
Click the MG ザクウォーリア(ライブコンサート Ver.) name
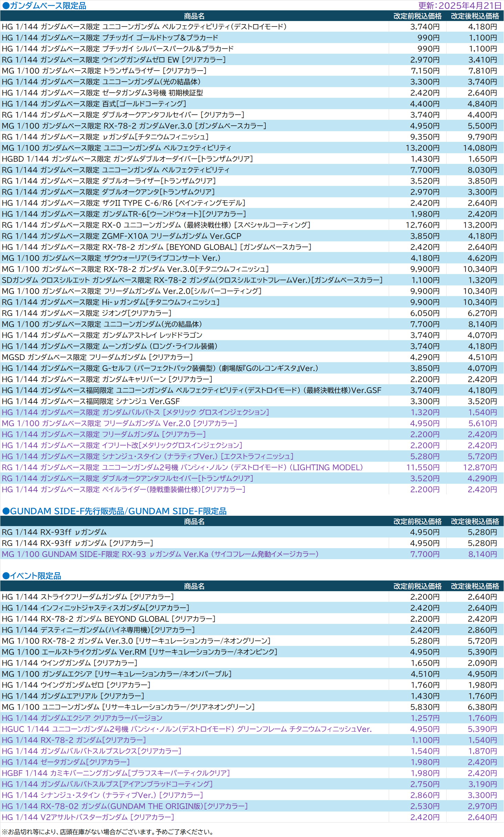pos(111,258)
